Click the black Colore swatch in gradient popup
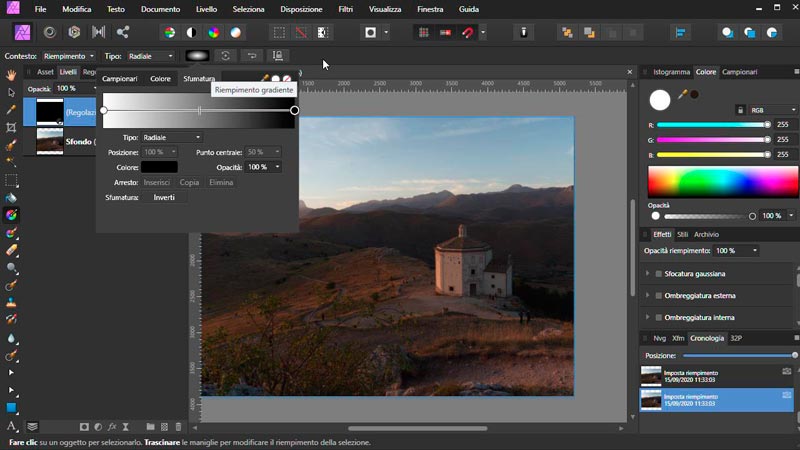Image resolution: width=800 pixels, height=450 pixels. click(160, 167)
